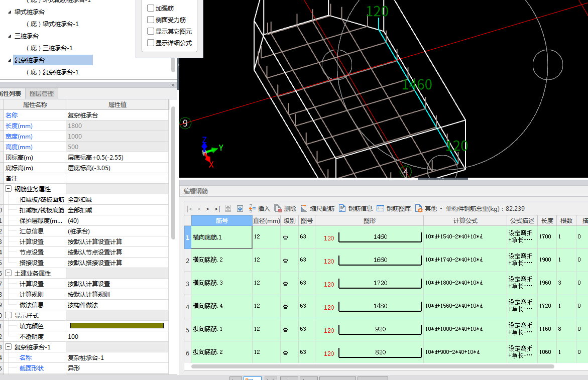Click the 其他 toolbar icon
Screen dimensions: 588x380
pos(419,208)
